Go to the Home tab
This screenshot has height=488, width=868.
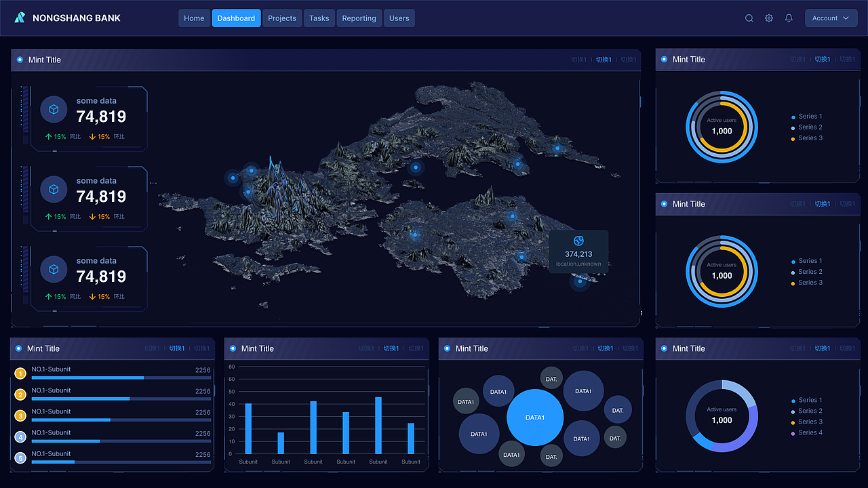[x=194, y=18]
